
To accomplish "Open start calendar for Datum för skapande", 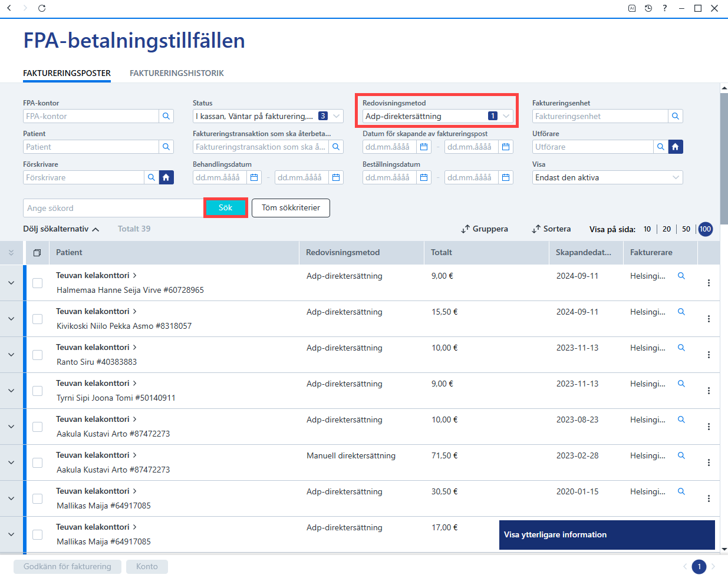I will click(424, 147).
